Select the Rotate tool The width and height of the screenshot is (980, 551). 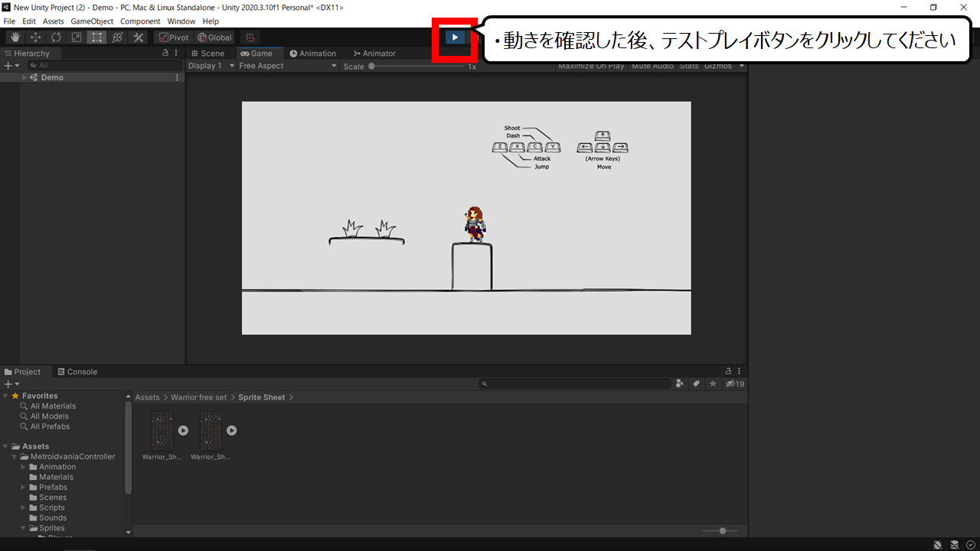click(x=56, y=37)
